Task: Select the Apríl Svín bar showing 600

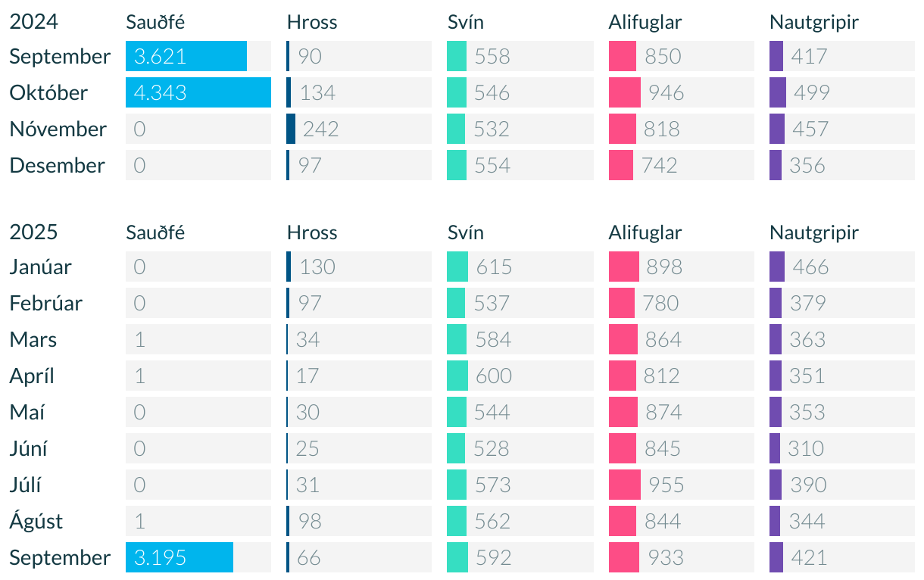Action: tap(457, 376)
